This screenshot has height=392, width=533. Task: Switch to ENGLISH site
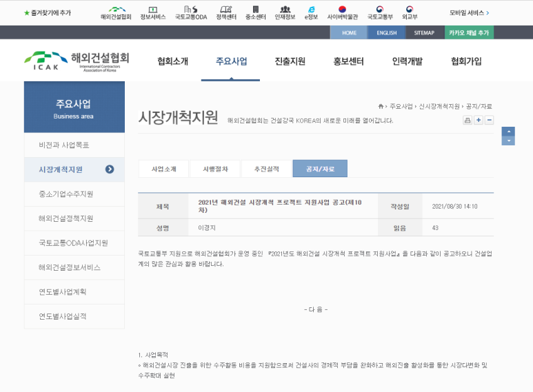387,32
